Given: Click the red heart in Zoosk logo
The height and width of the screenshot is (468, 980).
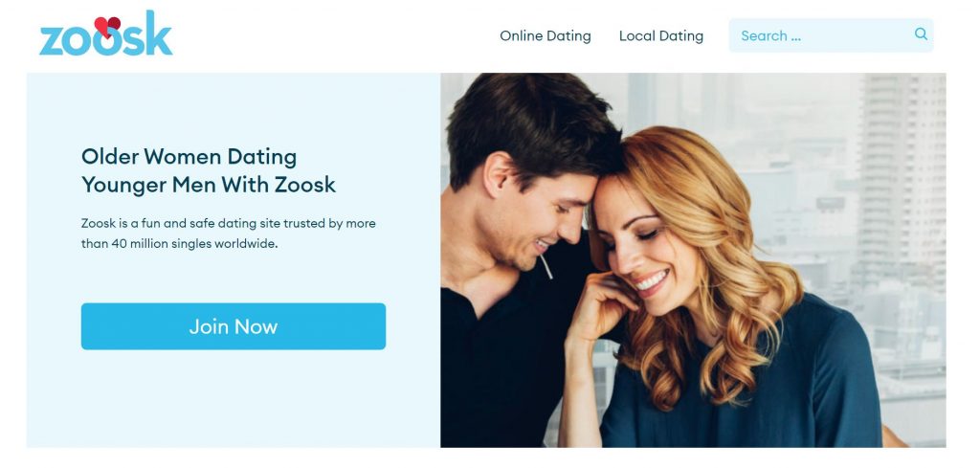Looking at the screenshot, I should click(107, 27).
